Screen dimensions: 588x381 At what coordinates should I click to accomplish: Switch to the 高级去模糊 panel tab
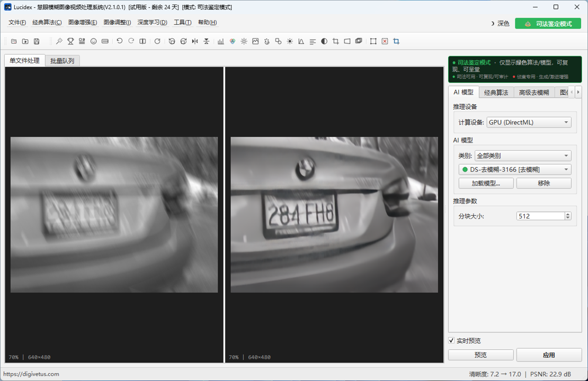(534, 92)
